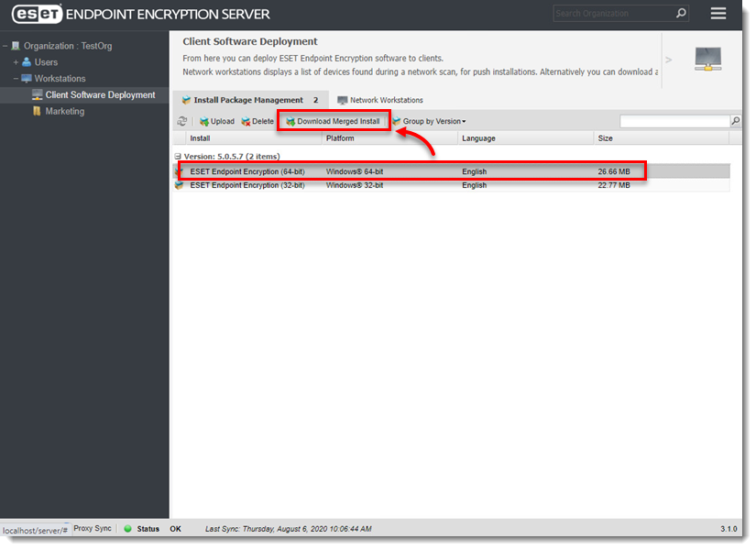Collapse the Version: 5.0.5.7 group
756x550 pixels.
pyautogui.click(x=178, y=158)
